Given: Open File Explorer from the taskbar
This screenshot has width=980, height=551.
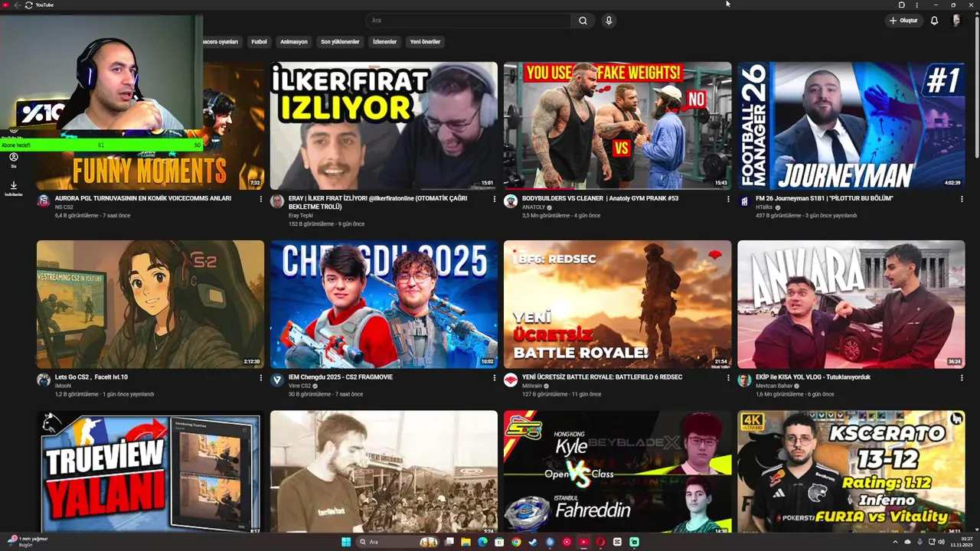Looking at the screenshot, I should pos(465,542).
